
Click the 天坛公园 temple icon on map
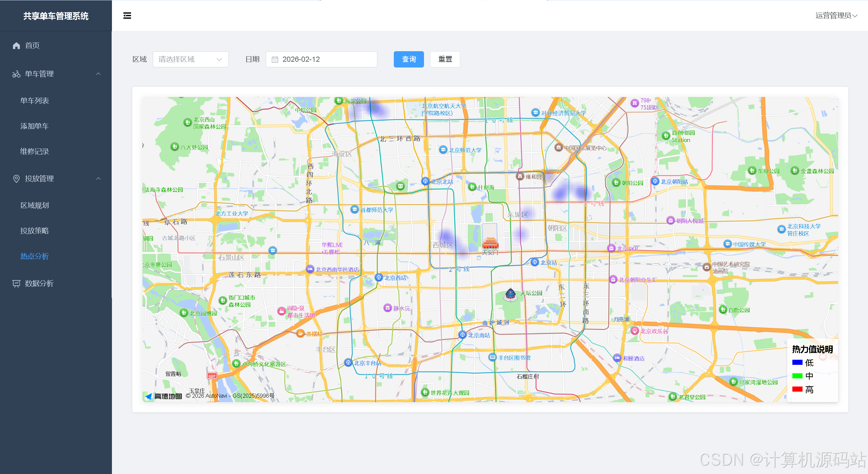pyautogui.click(x=510, y=294)
